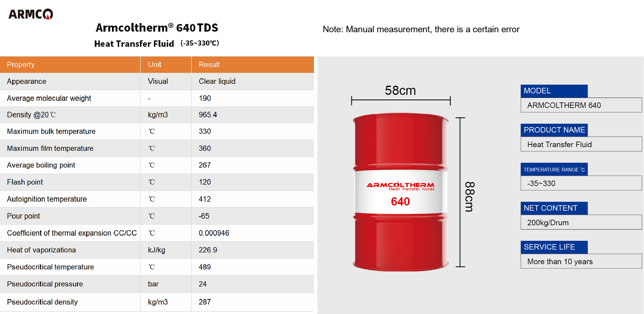Click the 287 pseudocritical density value

point(205,302)
